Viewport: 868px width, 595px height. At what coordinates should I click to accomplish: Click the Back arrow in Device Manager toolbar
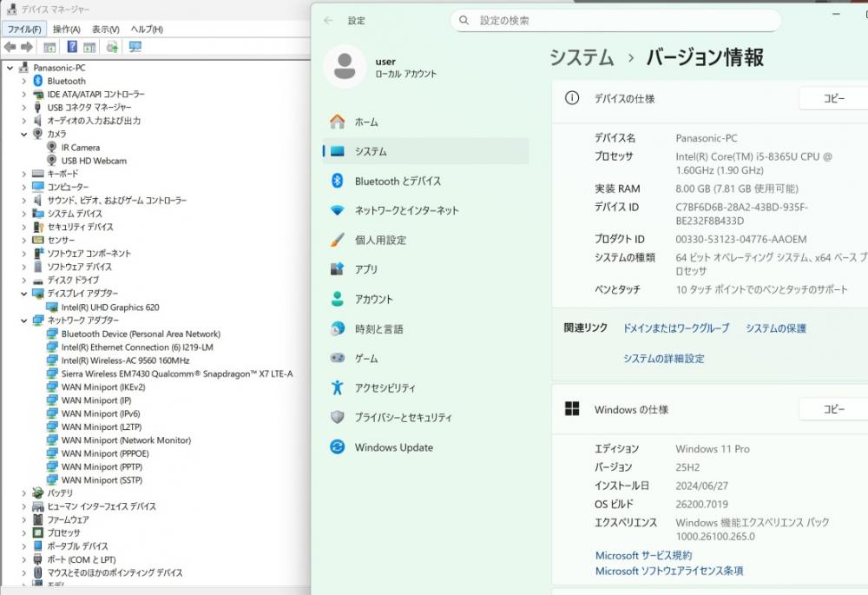point(10,47)
